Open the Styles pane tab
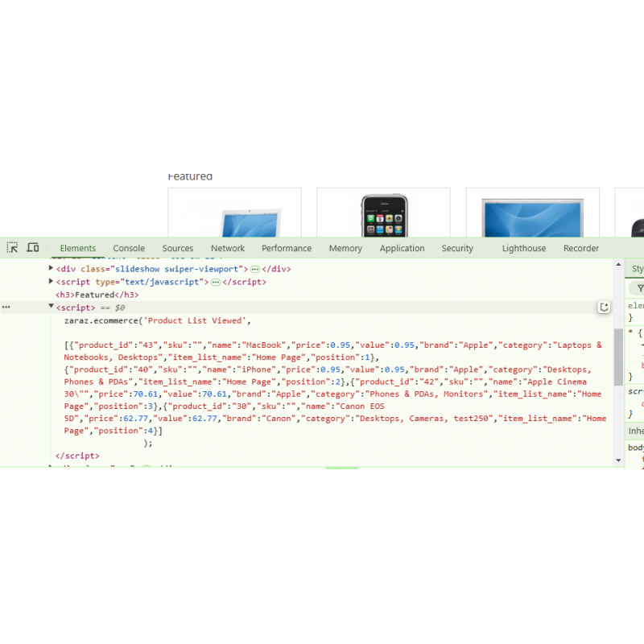The height and width of the screenshot is (644, 644). (x=637, y=269)
